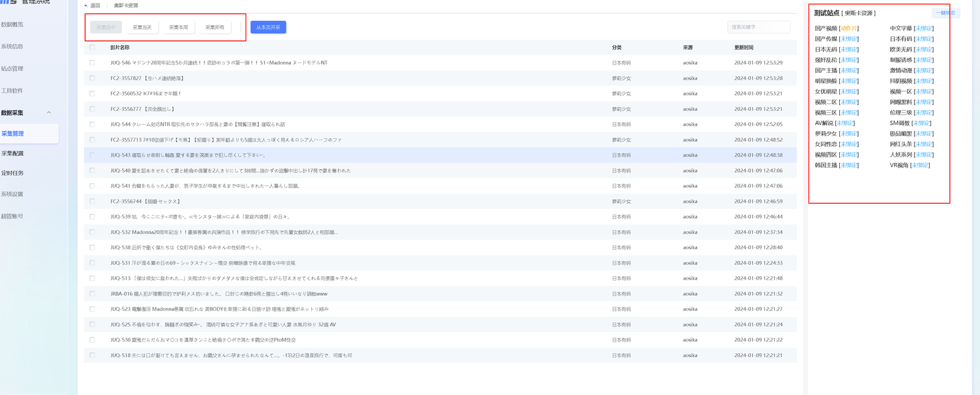Tick the select-all checkbox beside 影片名称
This screenshot has width=980, height=395.
[92, 47]
